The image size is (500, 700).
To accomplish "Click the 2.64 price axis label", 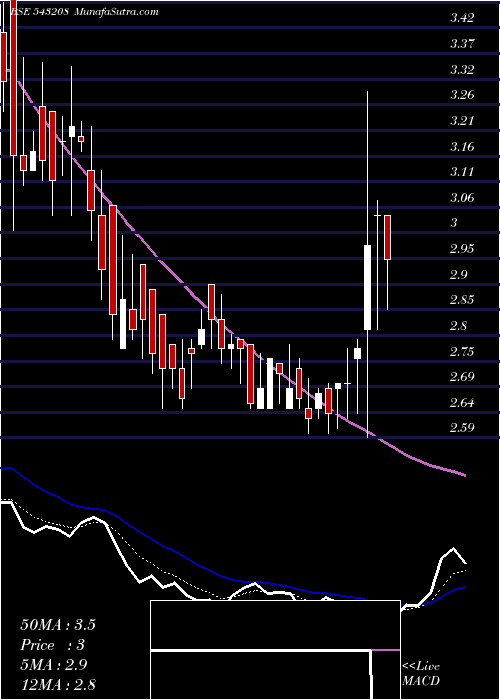I will 462,403.
